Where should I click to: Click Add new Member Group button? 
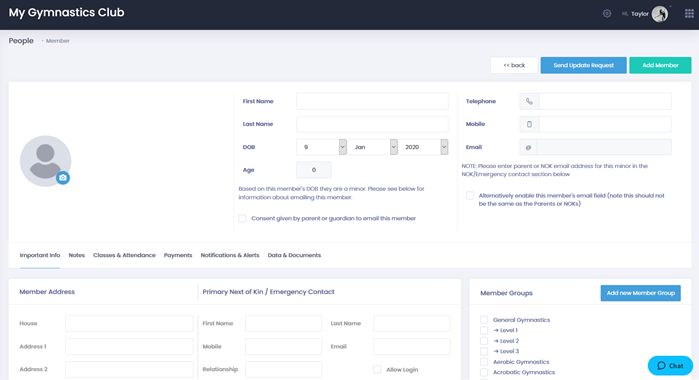[641, 293]
